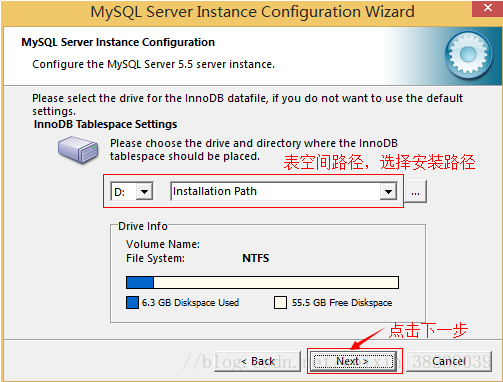Click the hard drive icon
503x382 pixels.
point(78,150)
